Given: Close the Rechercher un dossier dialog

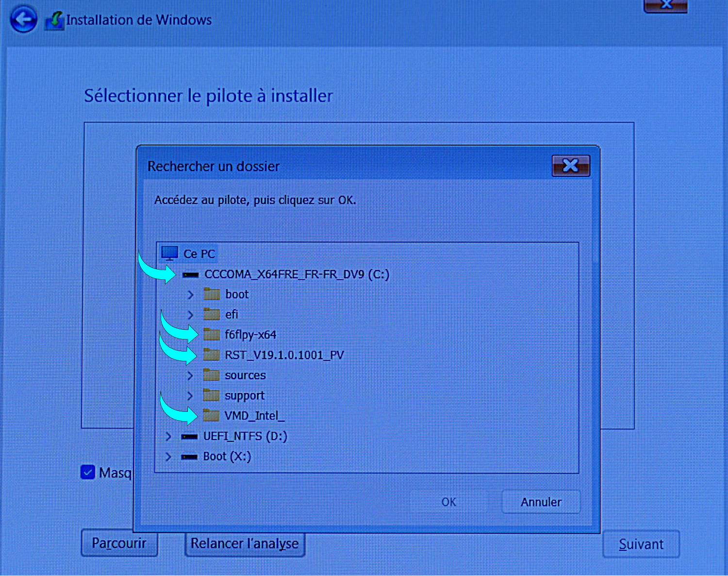Looking at the screenshot, I should point(571,166).
